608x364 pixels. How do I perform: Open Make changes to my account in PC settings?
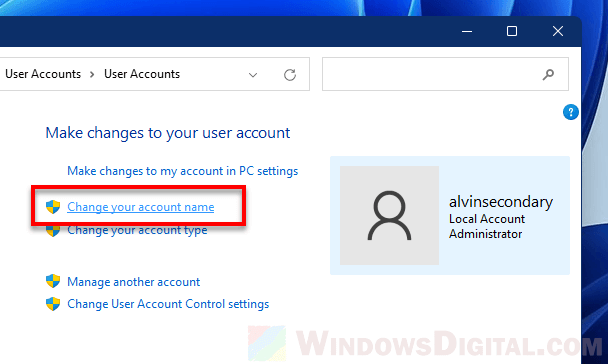pos(183,171)
